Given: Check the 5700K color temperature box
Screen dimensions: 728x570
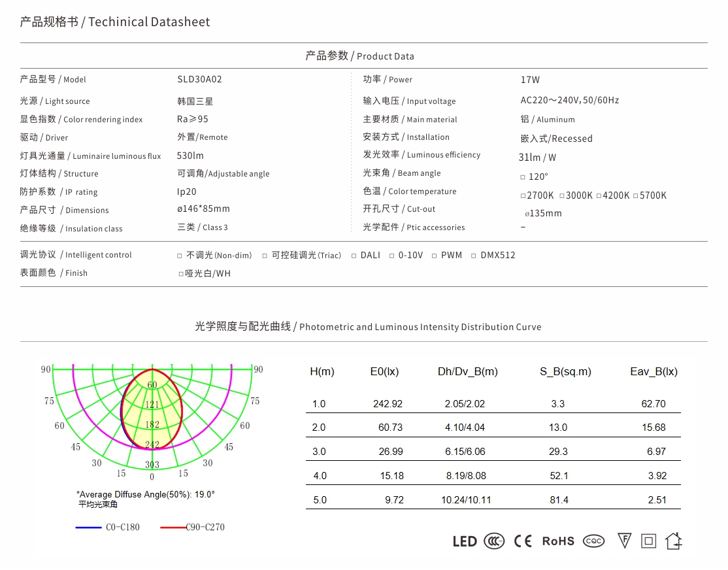Looking at the screenshot, I should tap(636, 196).
